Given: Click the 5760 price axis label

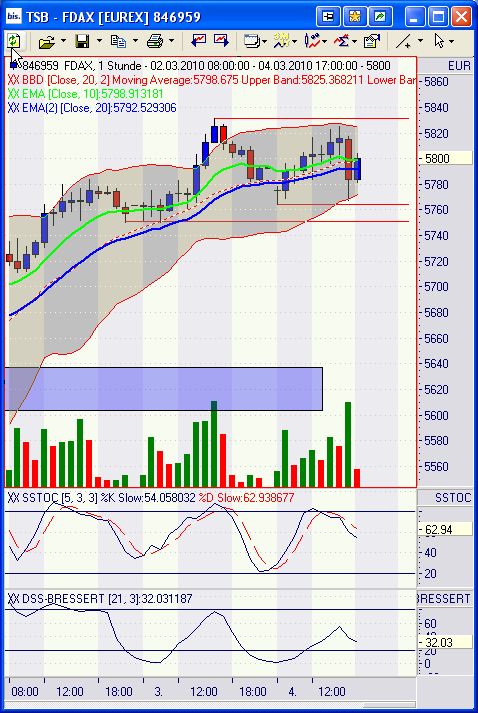Looking at the screenshot, I should 436,210.
